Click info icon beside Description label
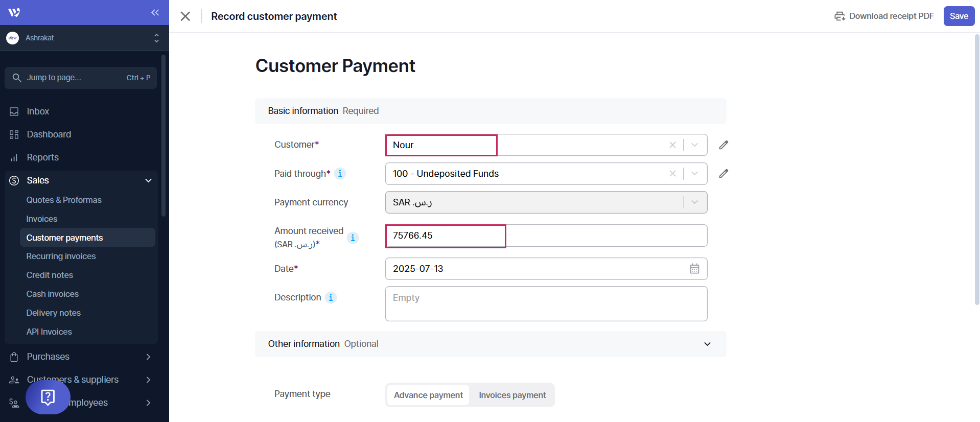 pyautogui.click(x=331, y=297)
